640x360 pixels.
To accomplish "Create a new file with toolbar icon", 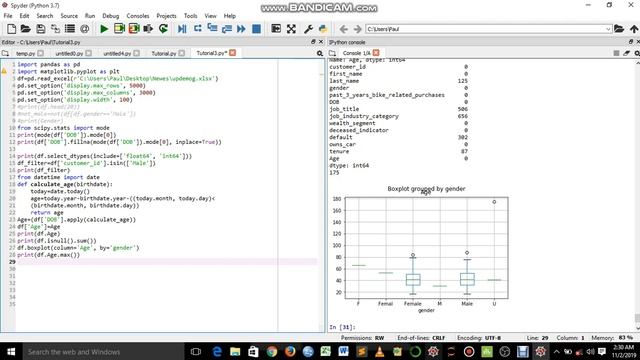I will coord(11,29).
